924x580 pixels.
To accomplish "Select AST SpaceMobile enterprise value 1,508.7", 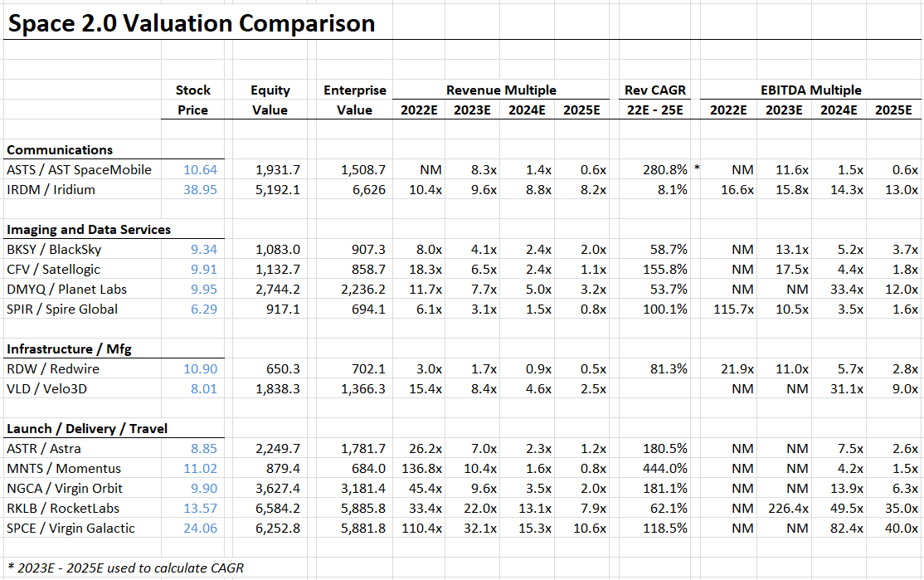I will click(x=363, y=170).
